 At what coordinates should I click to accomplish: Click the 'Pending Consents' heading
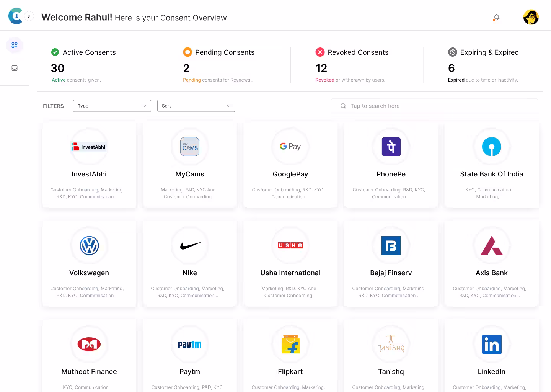pos(225,52)
